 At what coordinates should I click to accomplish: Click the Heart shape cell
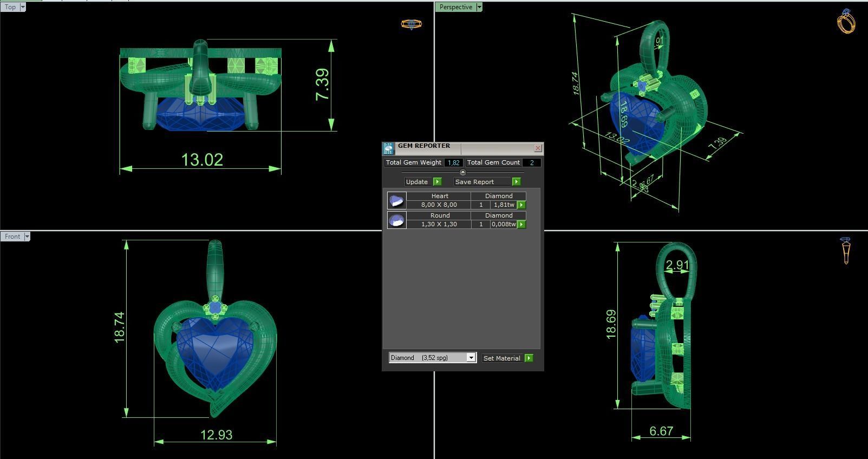point(439,196)
